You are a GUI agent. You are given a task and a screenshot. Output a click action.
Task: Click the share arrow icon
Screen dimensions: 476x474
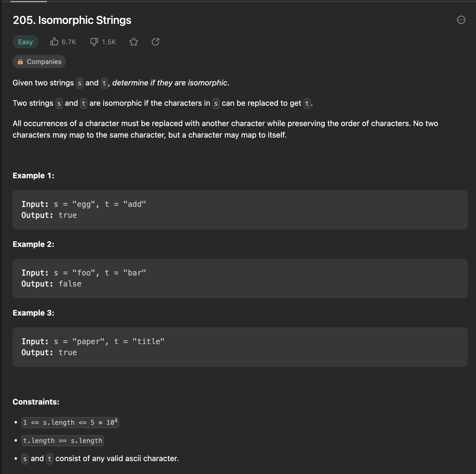[x=156, y=42]
